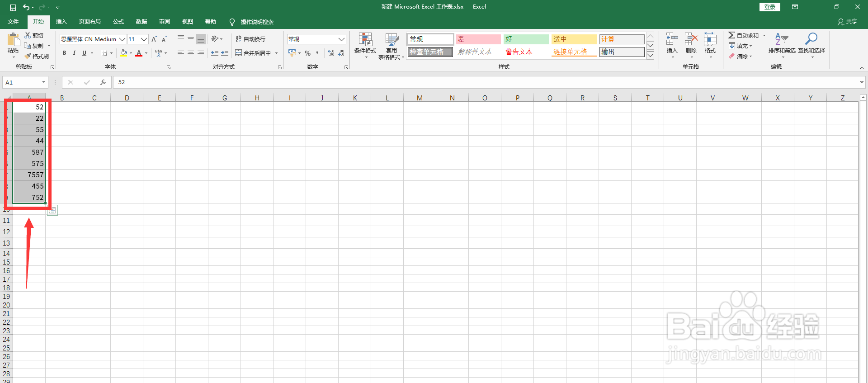Toggle align right
Screen dimensions: 868x383
point(201,53)
